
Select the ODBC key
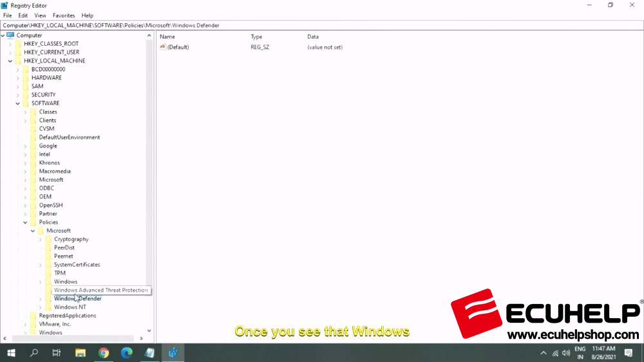coord(46,188)
